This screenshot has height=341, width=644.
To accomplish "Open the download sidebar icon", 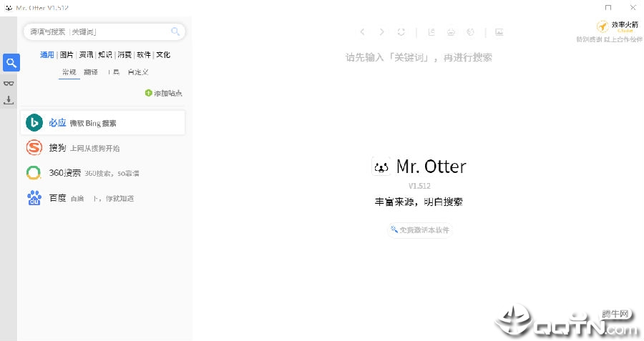I will tap(9, 99).
